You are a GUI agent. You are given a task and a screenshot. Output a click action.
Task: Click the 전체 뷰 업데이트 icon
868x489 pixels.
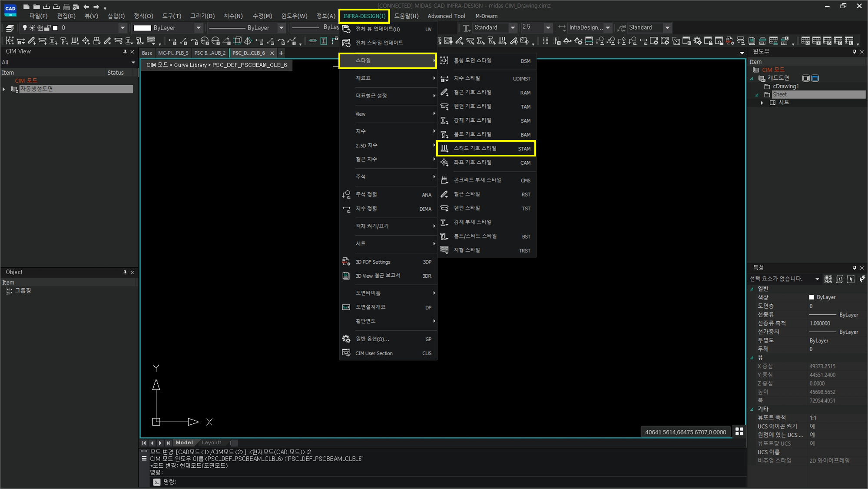(x=346, y=29)
